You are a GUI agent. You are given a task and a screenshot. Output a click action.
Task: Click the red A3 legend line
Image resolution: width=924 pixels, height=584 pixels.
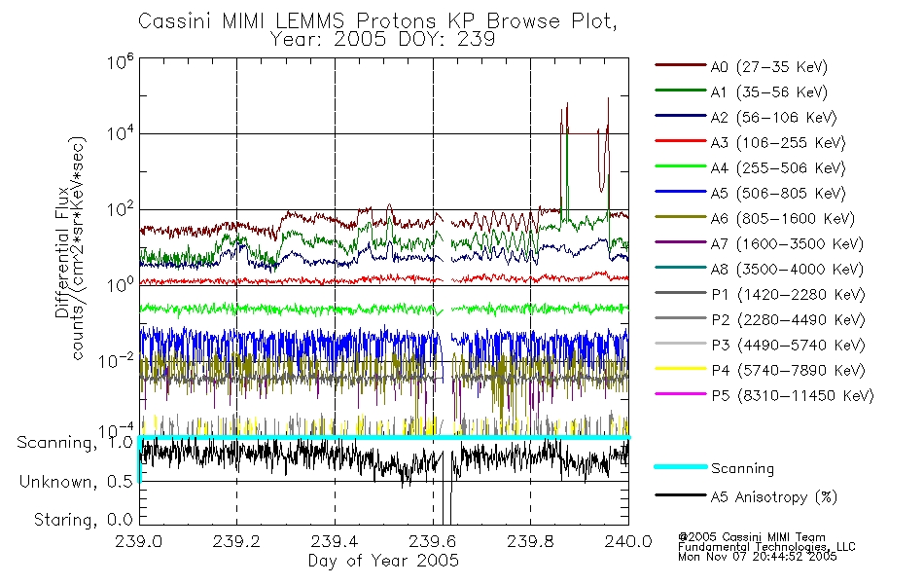click(681, 141)
